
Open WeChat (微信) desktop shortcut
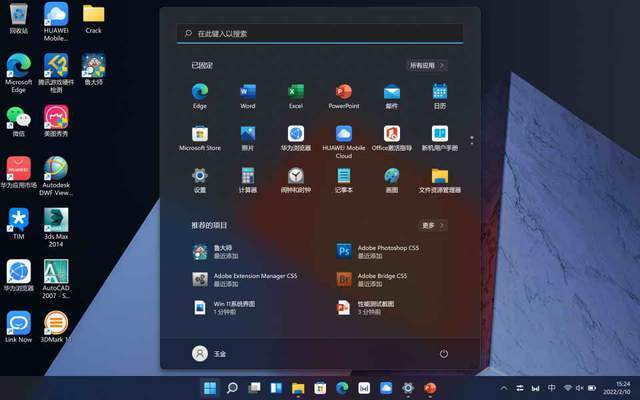click(18, 121)
